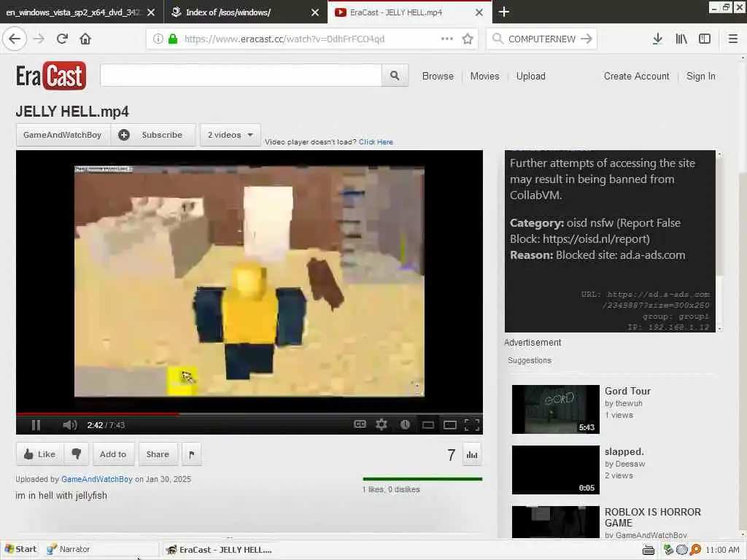The width and height of the screenshot is (747, 560).
Task: Click the green padlock security icon
Action: click(174, 39)
